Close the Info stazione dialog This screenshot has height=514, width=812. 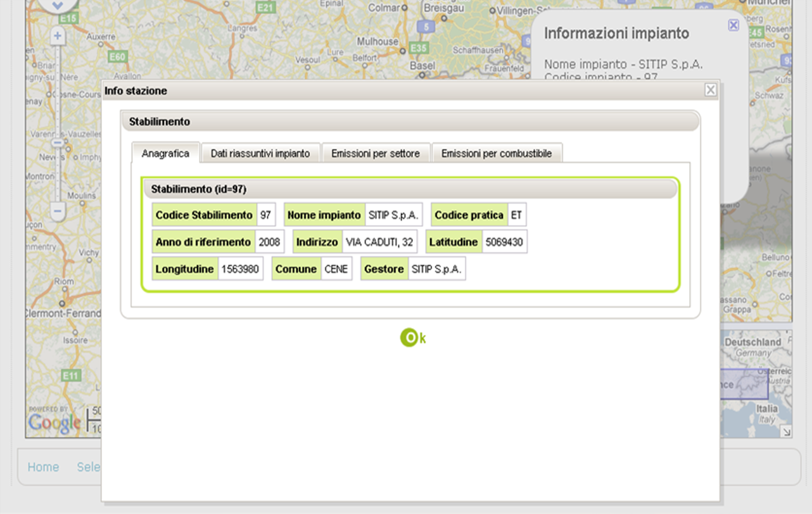point(711,90)
